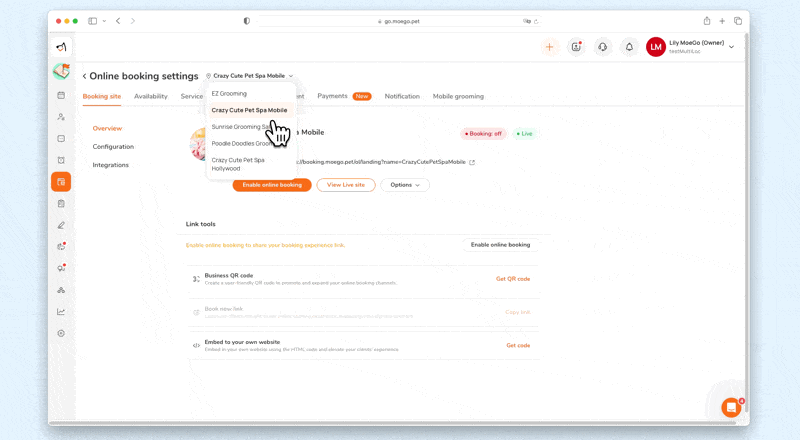
Task: Open the Options dropdown button
Action: (x=405, y=185)
